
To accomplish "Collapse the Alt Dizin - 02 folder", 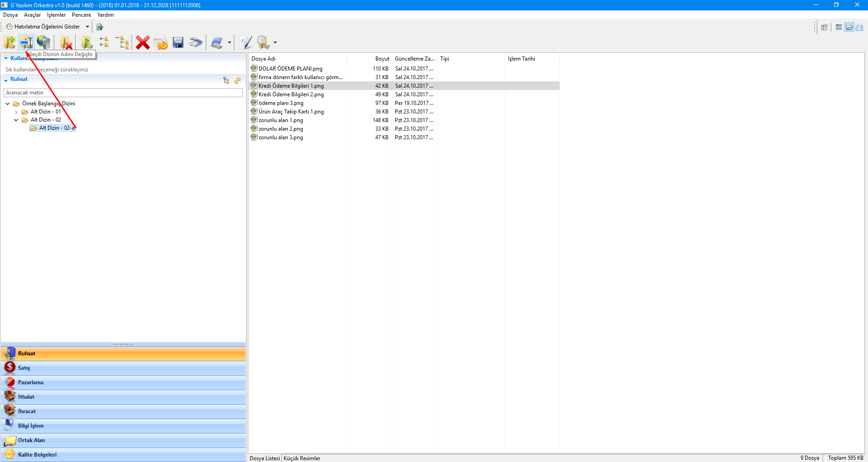I will pos(16,120).
